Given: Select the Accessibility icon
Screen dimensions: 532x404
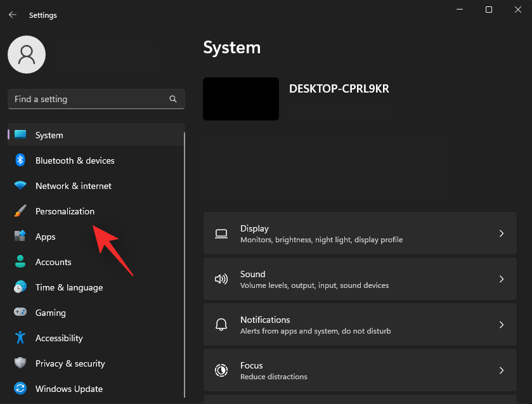Looking at the screenshot, I should click(20, 337).
